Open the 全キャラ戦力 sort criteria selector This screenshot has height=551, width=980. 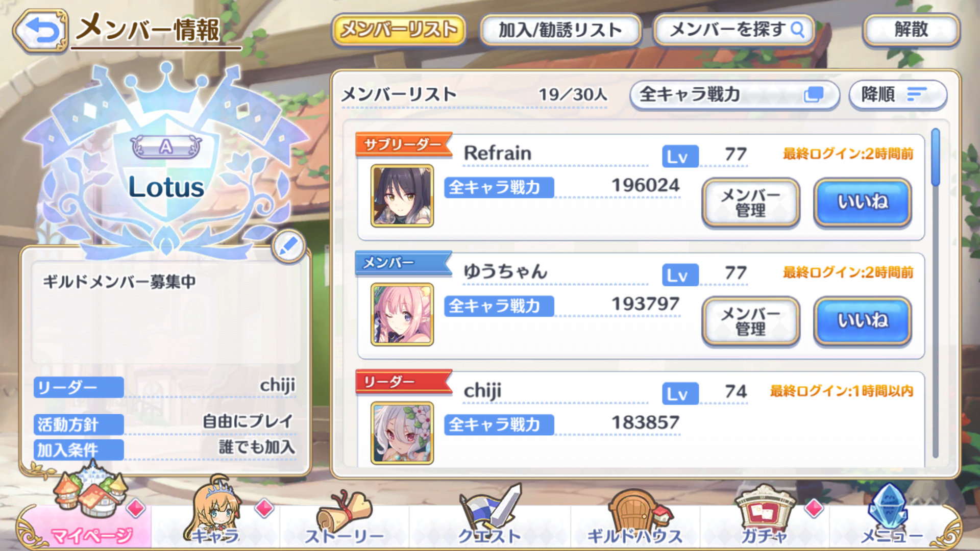click(x=734, y=94)
